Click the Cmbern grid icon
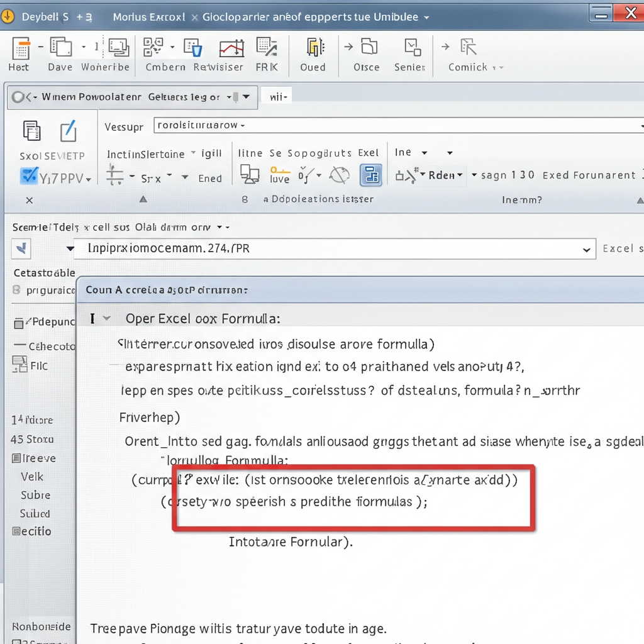 tap(153, 47)
